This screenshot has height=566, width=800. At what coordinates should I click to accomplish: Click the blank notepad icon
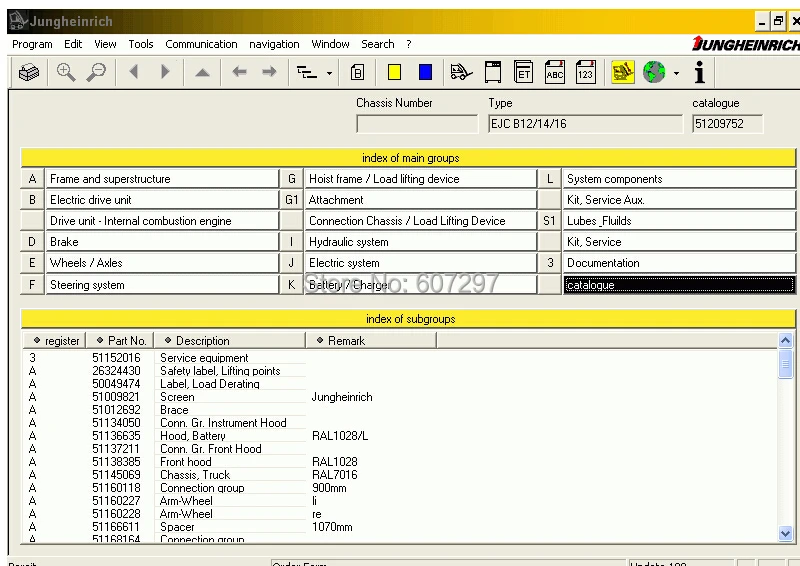(493, 72)
